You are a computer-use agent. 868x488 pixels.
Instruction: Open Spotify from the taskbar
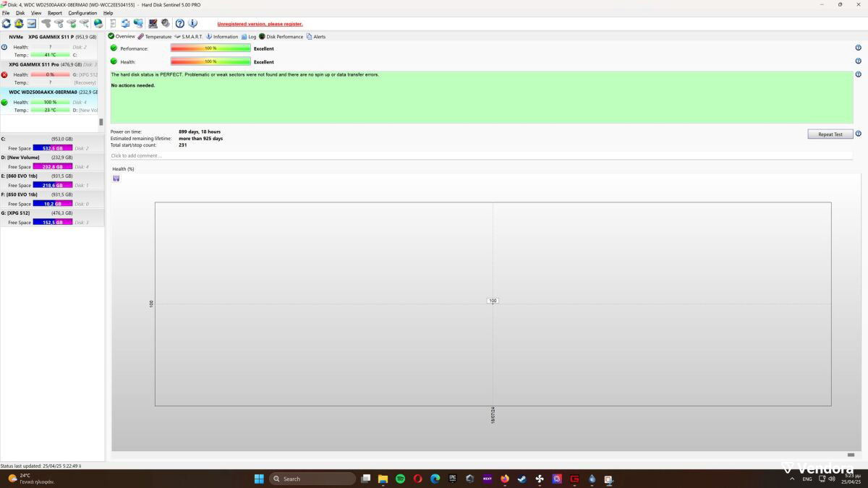[x=401, y=479]
